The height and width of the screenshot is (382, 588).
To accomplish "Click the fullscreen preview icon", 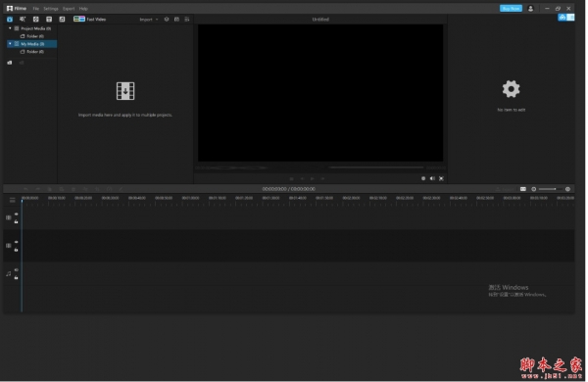I will coord(441,179).
